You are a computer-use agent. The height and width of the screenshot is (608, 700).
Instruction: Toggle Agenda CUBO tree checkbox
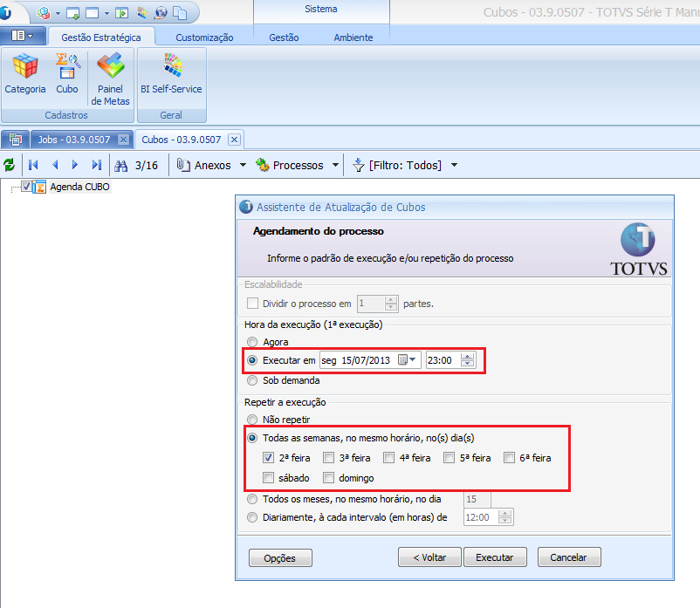click(x=26, y=187)
